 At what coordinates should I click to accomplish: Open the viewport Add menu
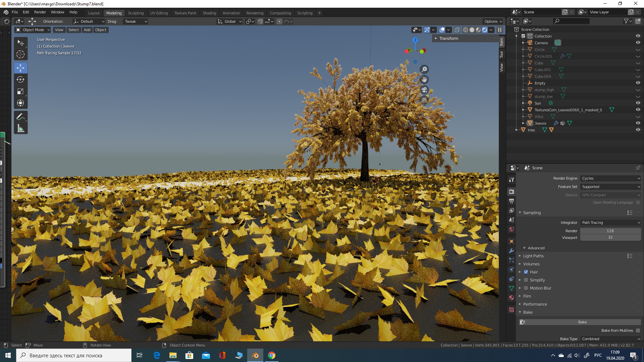87,30
